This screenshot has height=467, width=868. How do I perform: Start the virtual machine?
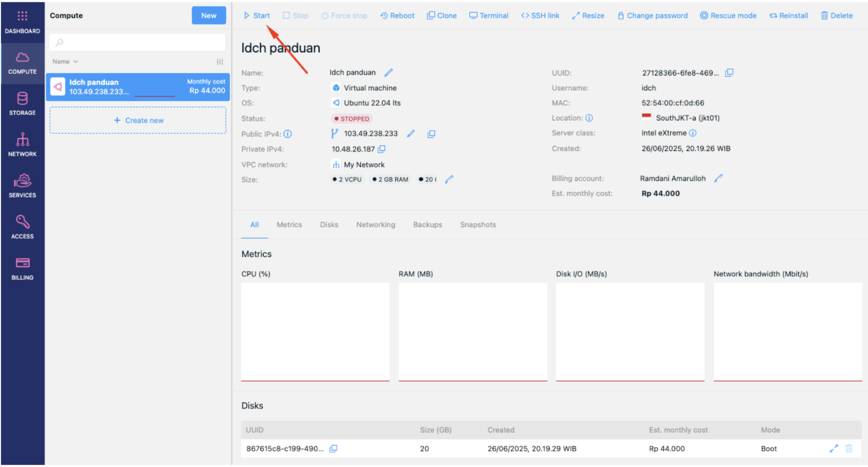257,16
